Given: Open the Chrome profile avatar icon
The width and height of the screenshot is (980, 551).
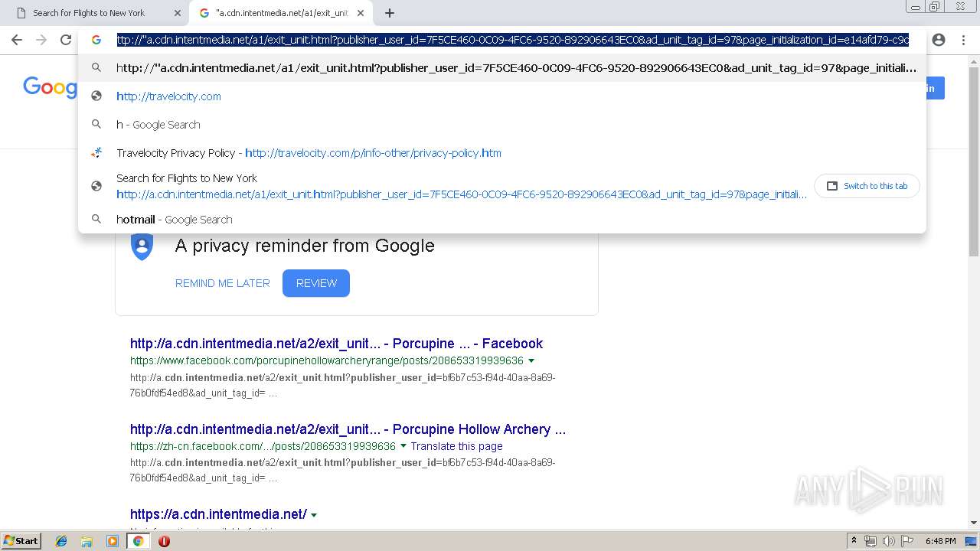Looking at the screenshot, I should point(939,40).
